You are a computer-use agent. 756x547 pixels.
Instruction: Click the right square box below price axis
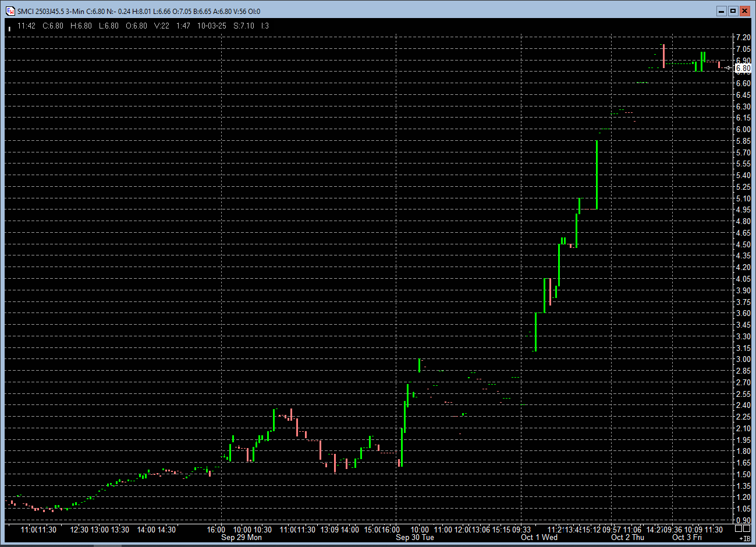(x=747, y=529)
